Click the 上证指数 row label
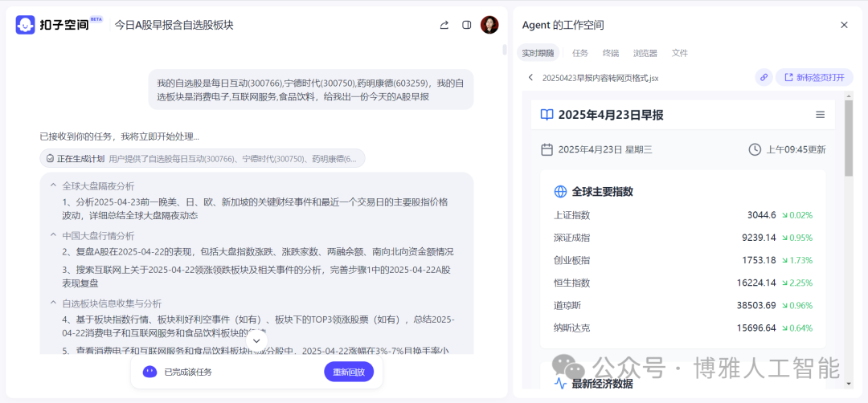 click(572, 215)
